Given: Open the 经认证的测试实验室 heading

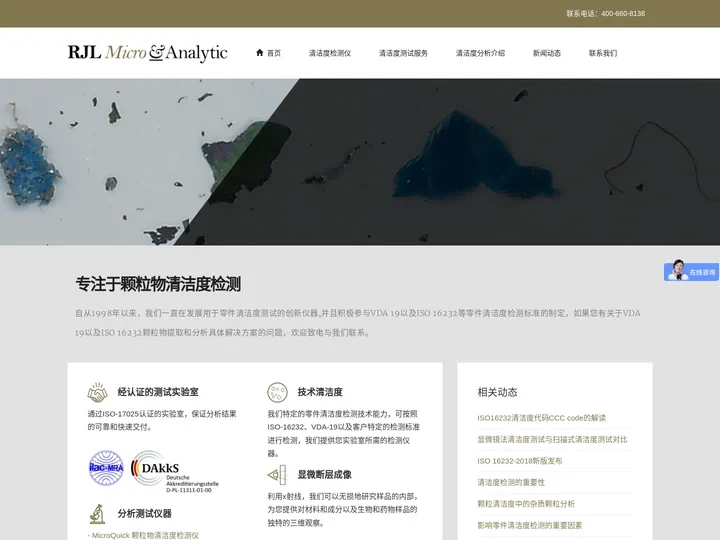Looking at the screenshot, I should 158,392.
